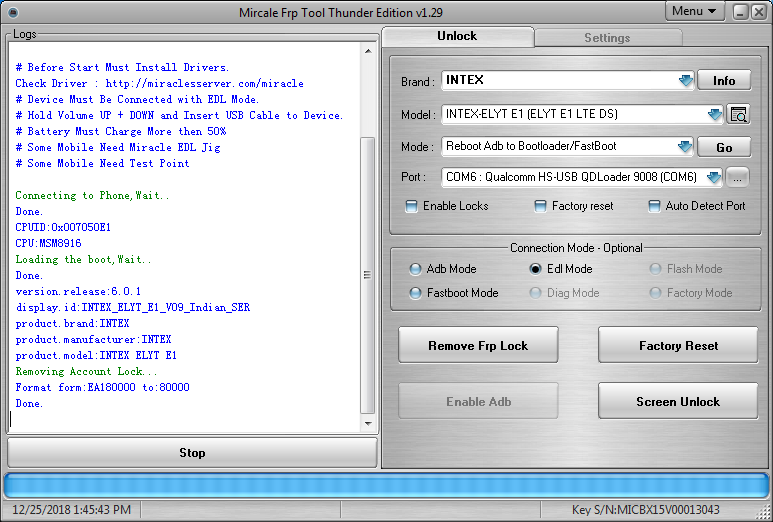Switch to the Settings tab
773x522 pixels.
click(x=607, y=38)
